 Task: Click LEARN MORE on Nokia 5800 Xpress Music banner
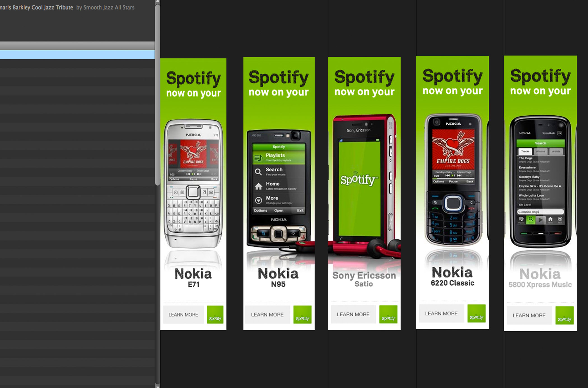[529, 315]
